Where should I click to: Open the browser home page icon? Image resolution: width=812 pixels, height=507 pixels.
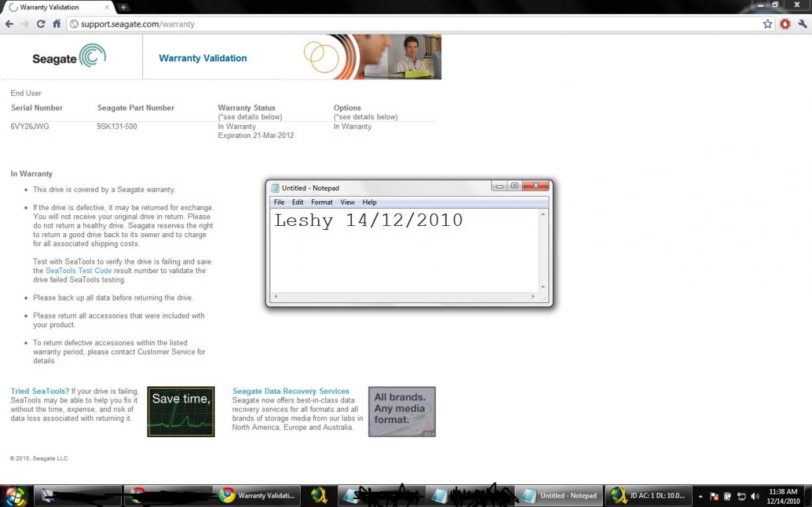pos(57,24)
